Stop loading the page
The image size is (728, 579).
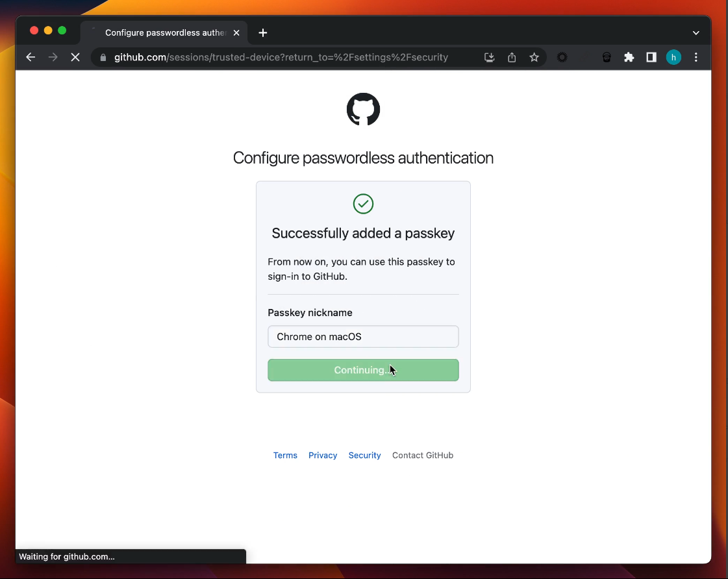[x=75, y=57]
